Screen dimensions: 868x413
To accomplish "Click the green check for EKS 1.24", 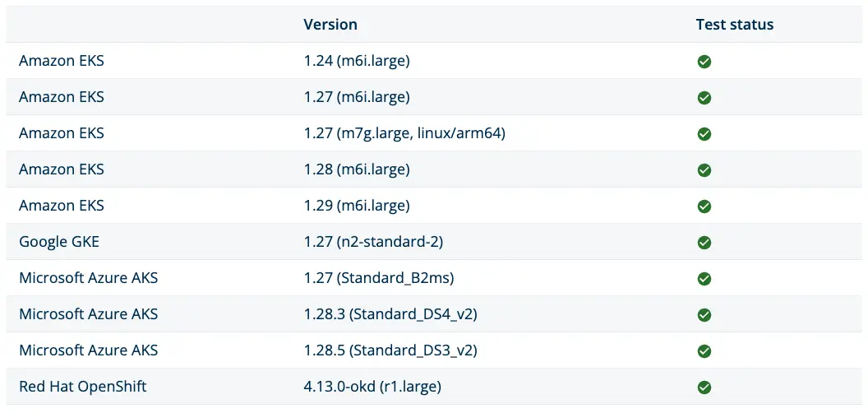I will coord(704,62).
